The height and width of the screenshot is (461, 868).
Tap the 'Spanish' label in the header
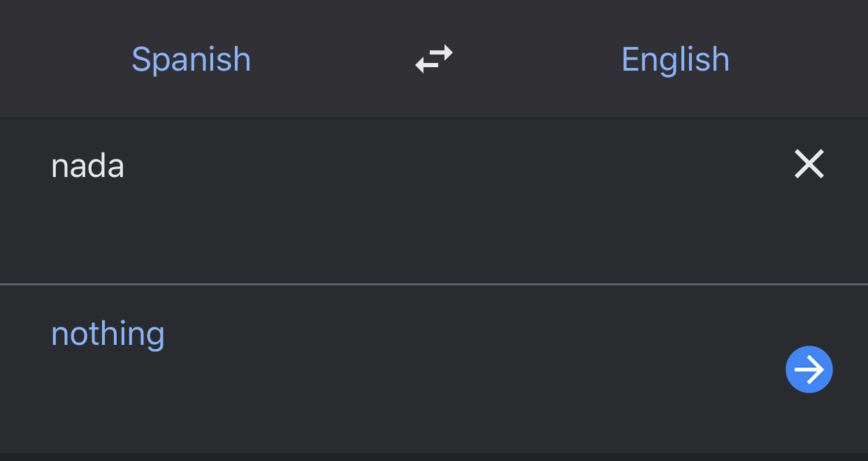191,59
